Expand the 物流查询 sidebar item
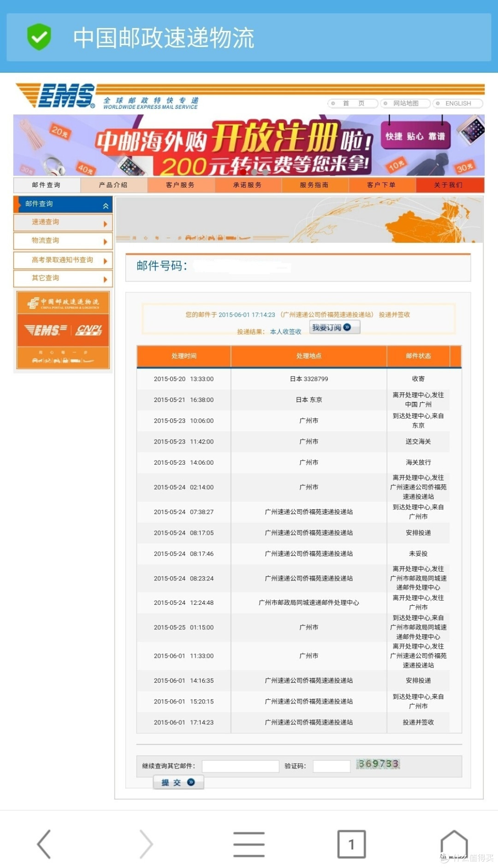The image size is (498, 868). click(x=63, y=241)
